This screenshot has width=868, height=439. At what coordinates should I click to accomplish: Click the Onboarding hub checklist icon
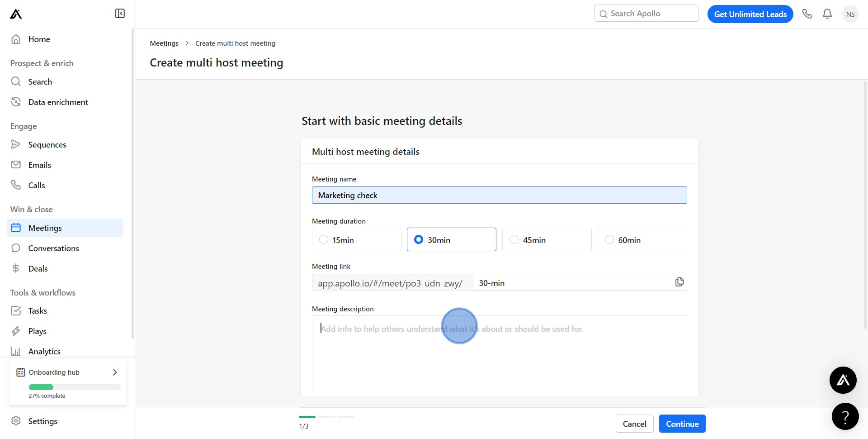tap(21, 372)
